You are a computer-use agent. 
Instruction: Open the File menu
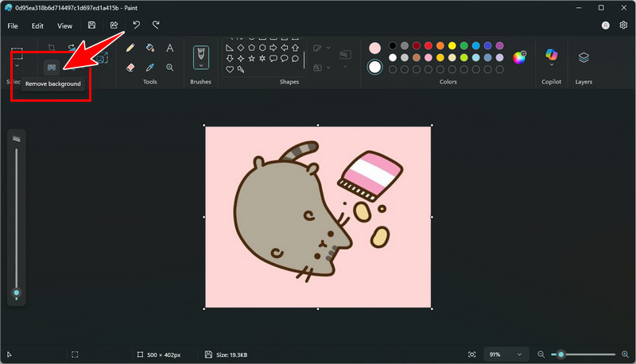click(x=13, y=26)
